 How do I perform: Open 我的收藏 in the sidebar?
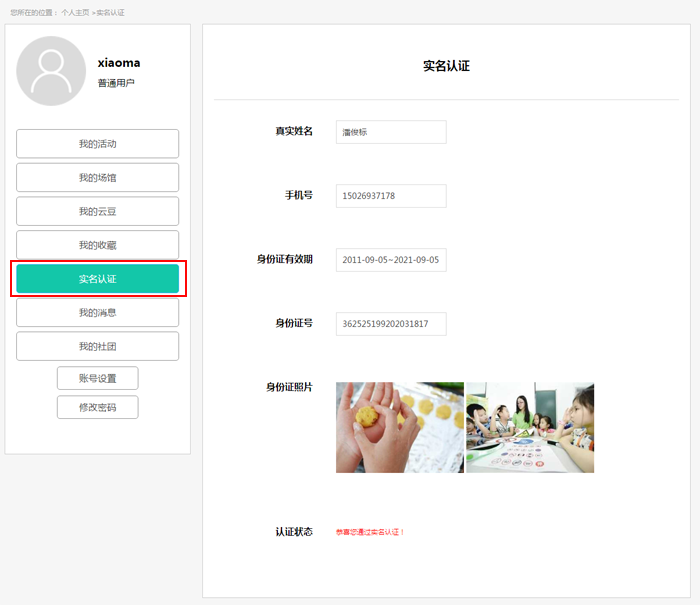[97, 245]
